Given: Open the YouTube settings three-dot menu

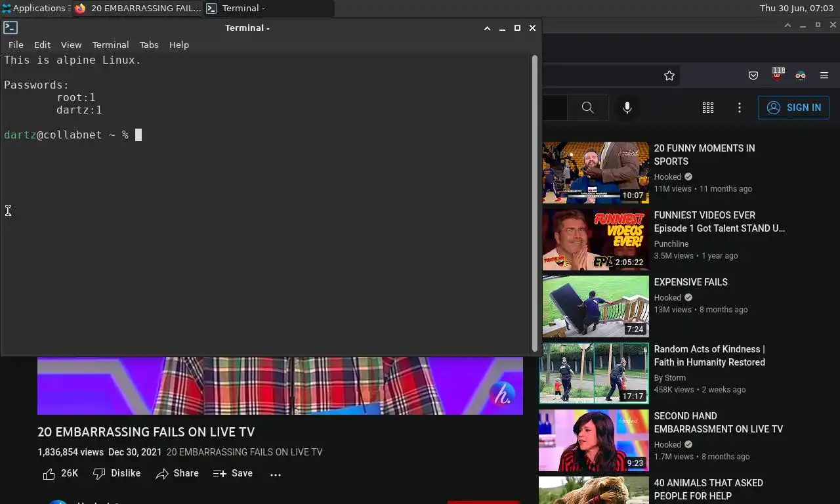Looking at the screenshot, I should coord(739,108).
